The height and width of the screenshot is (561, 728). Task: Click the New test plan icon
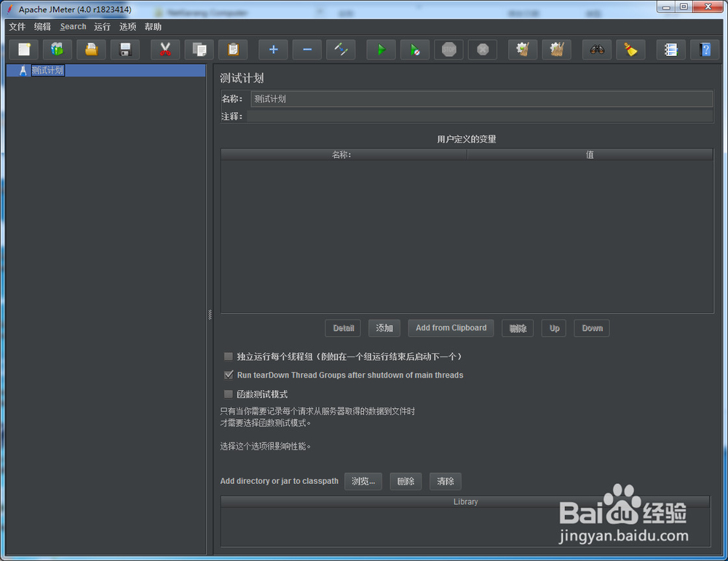24,49
